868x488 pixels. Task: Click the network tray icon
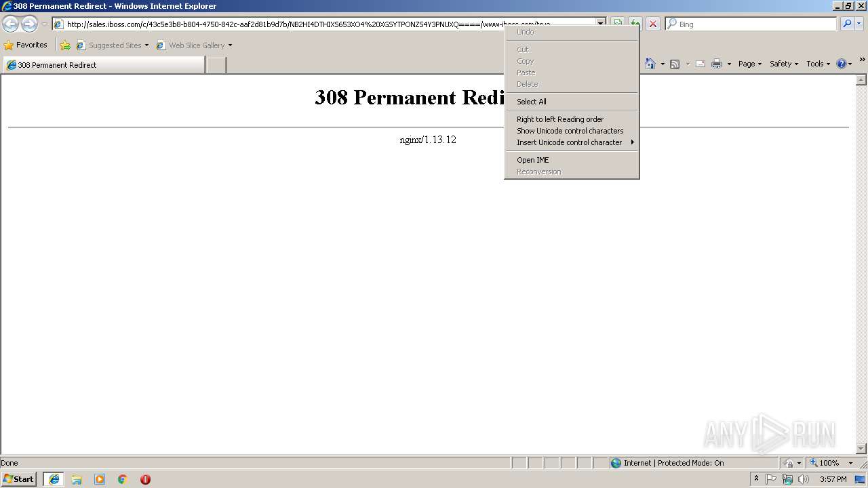click(x=787, y=479)
